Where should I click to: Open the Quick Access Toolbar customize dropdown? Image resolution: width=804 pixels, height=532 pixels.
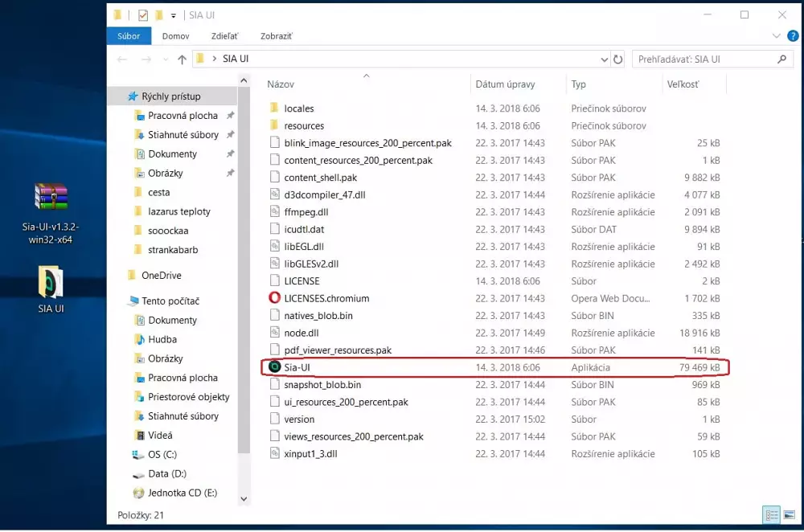point(174,15)
